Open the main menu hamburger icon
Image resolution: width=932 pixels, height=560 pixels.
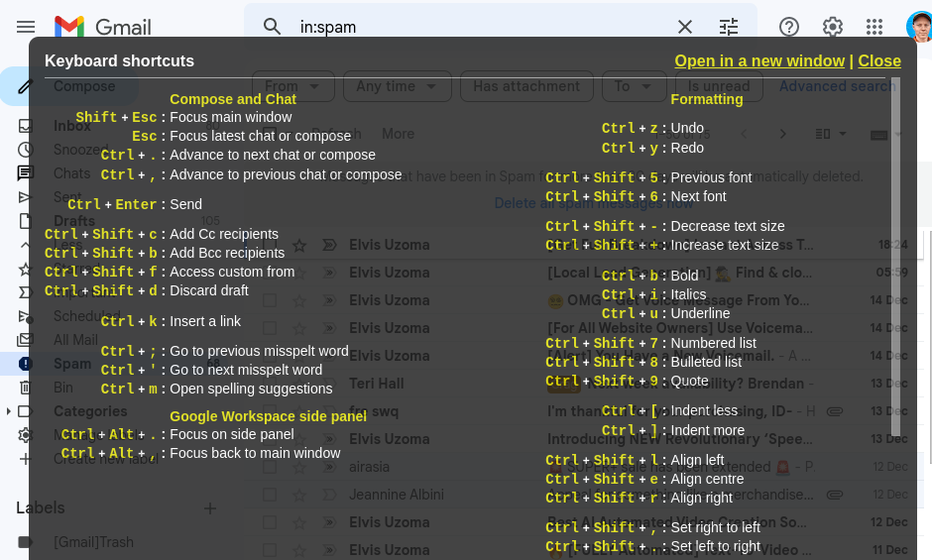[x=26, y=27]
